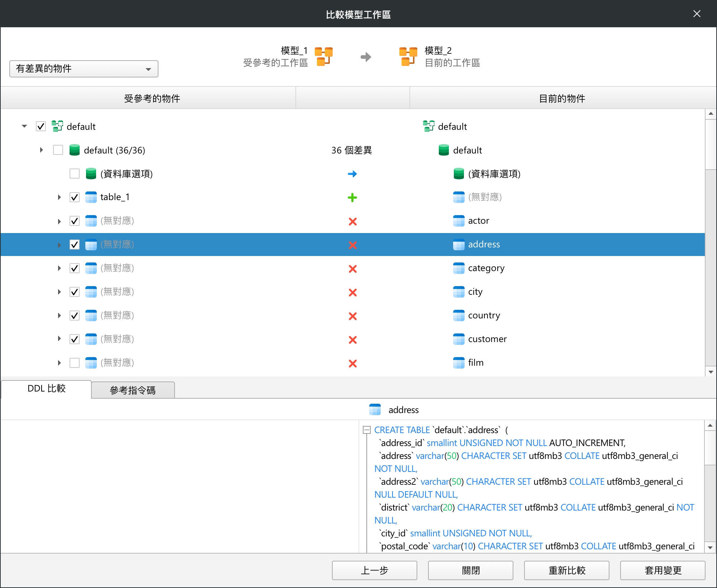Click the actor table icon

point(459,221)
